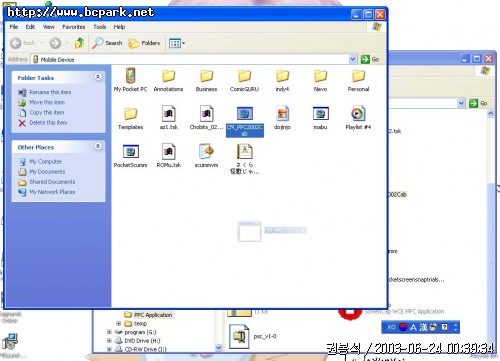Open address dropdown in background window
Viewport: 500px width, 361px height.
click(x=461, y=103)
